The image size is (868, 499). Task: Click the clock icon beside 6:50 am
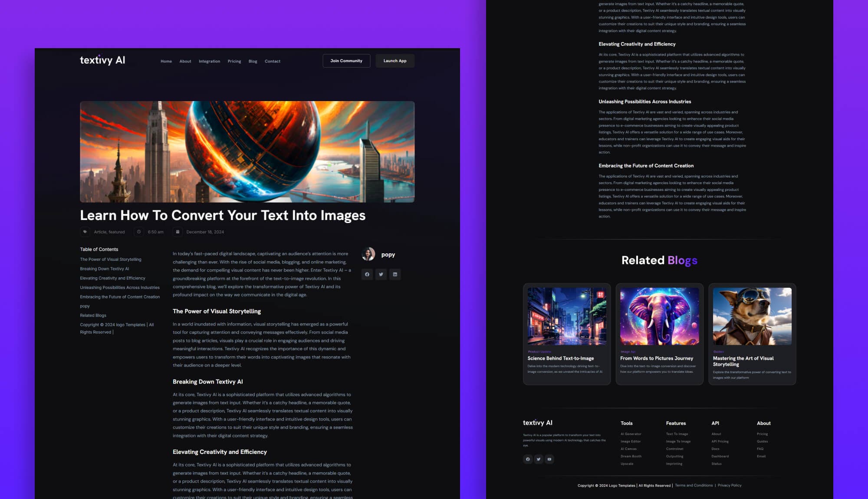pyautogui.click(x=138, y=232)
